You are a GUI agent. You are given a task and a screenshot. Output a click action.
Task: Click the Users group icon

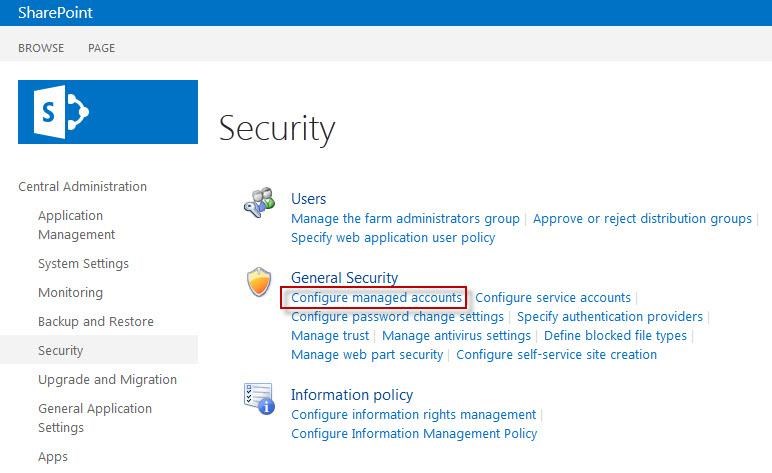pos(259,202)
